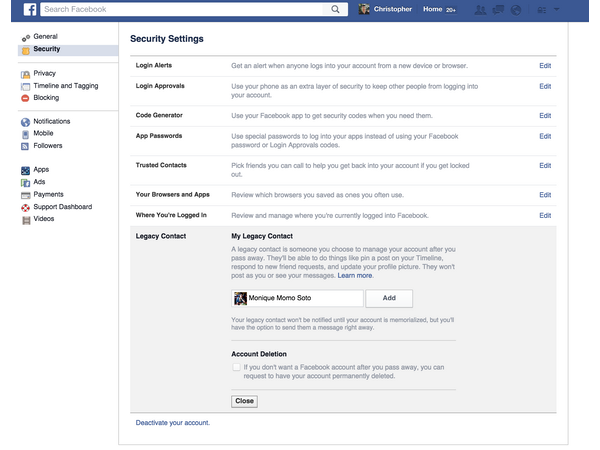Screen dimensions: 600x450
Task: Open Payments settings
Action: [48, 194]
